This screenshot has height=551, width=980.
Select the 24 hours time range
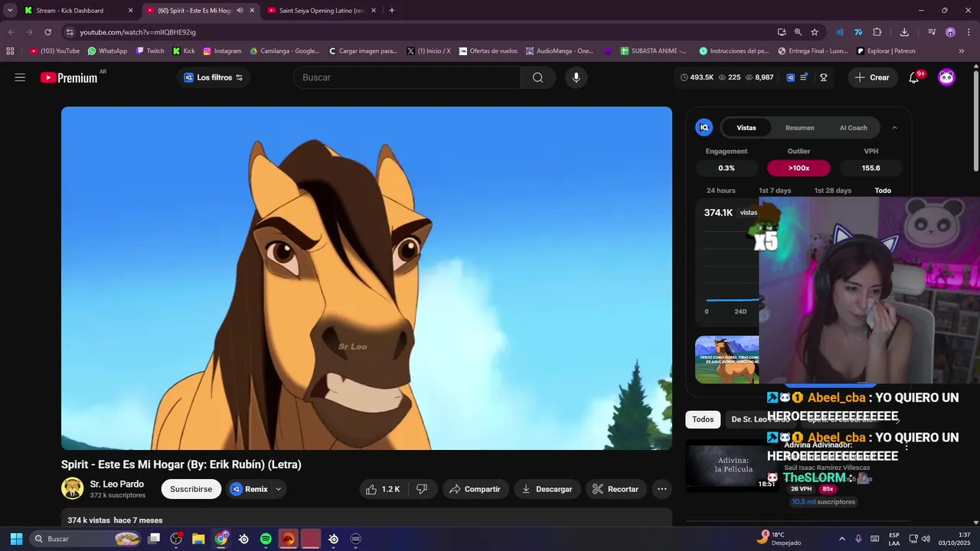721,191
